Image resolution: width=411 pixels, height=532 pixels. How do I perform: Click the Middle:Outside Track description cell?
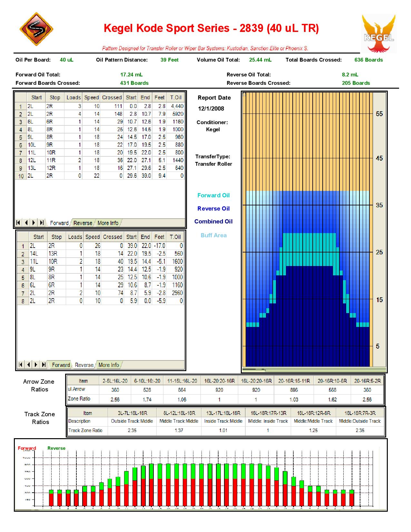coord(360,421)
